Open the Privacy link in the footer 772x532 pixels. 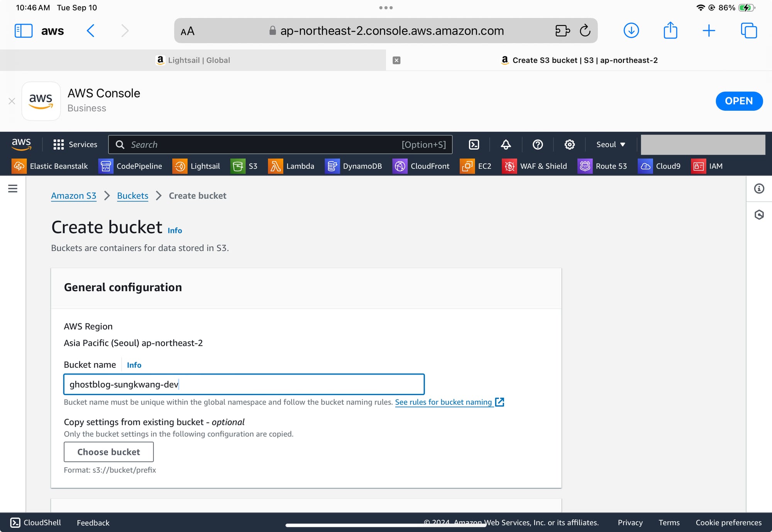tap(630, 523)
